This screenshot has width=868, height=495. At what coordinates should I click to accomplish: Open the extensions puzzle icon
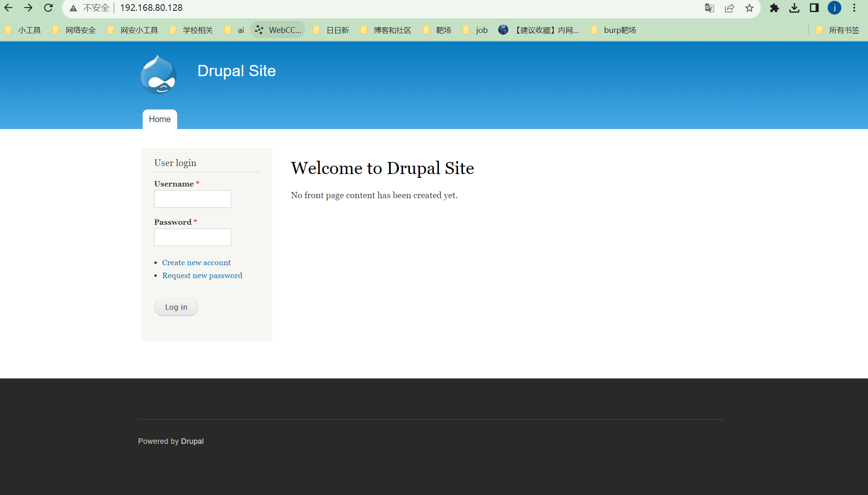tap(774, 8)
